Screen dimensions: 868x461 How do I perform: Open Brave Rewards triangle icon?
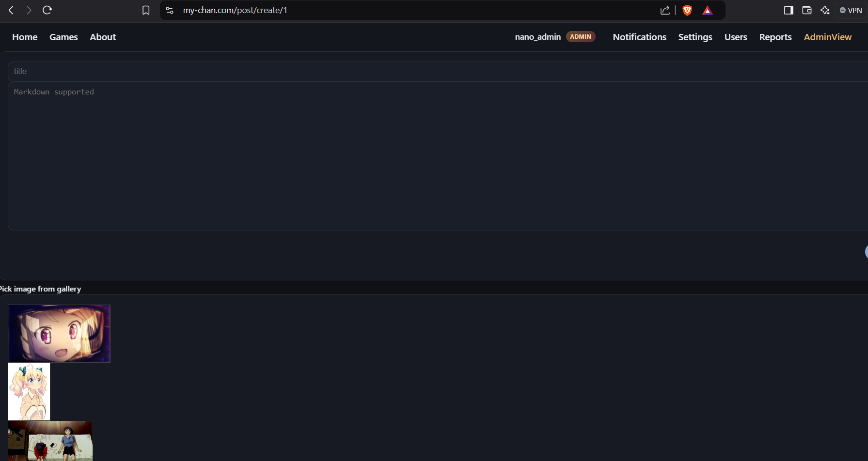tap(708, 10)
